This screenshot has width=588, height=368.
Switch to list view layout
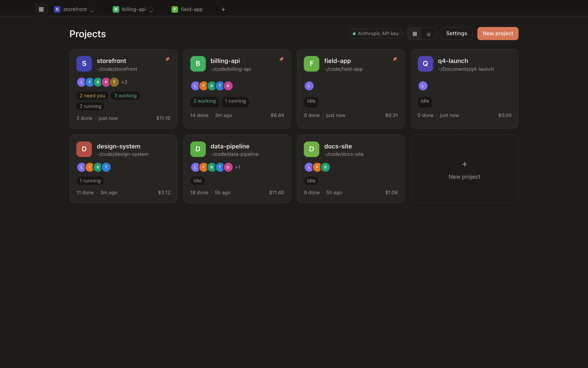(429, 34)
